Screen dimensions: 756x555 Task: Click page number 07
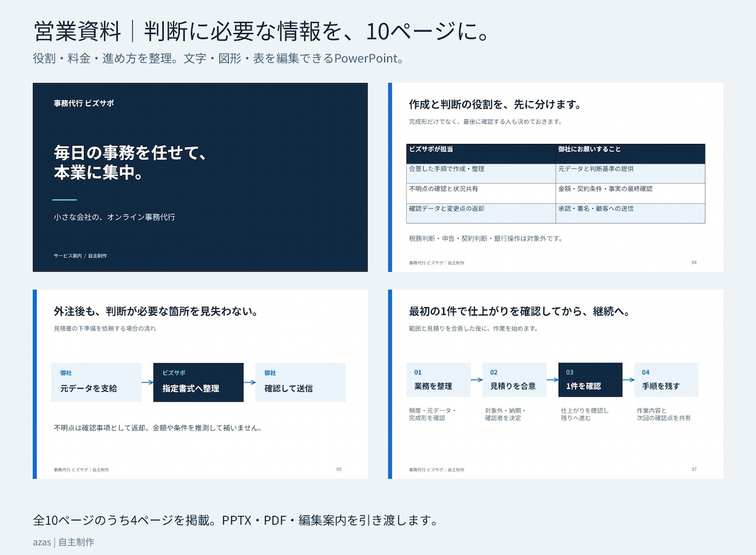[x=694, y=469]
